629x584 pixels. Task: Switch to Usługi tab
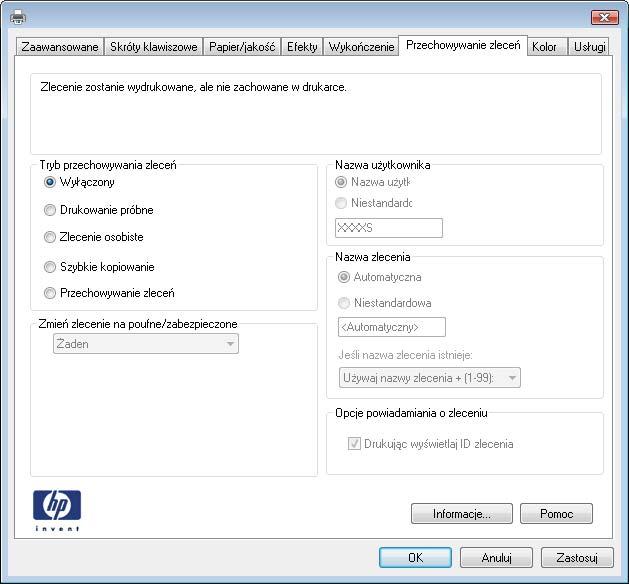589,47
